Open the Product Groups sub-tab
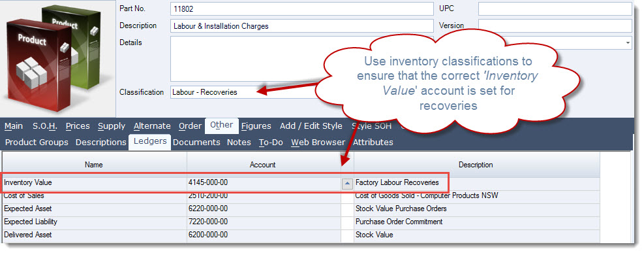The height and width of the screenshot is (253, 644). tap(37, 143)
